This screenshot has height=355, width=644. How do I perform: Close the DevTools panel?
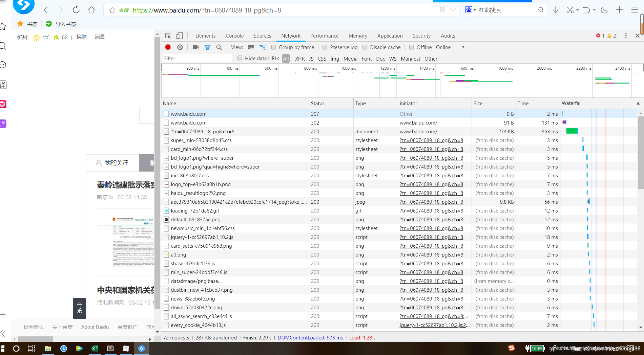[x=638, y=36]
